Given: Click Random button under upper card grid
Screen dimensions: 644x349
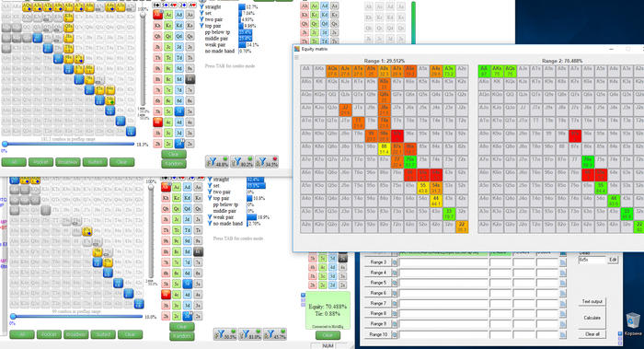Looking at the screenshot, I should (x=174, y=164).
